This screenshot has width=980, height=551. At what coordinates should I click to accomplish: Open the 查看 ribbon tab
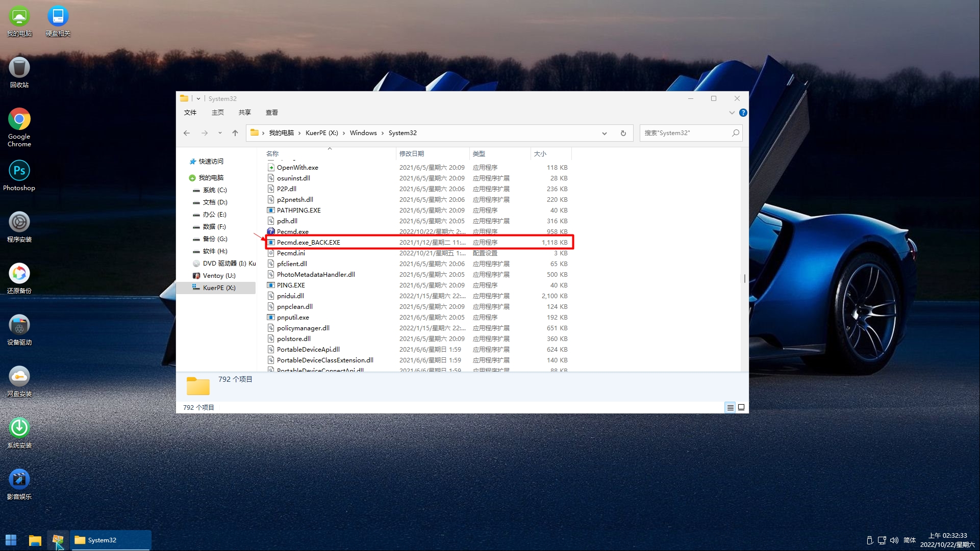click(272, 113)
